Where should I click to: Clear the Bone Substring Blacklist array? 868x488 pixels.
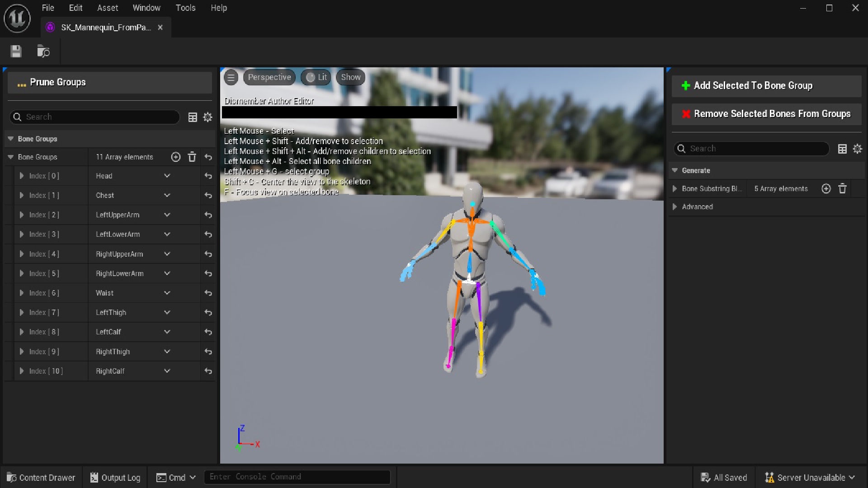point(842,188)
